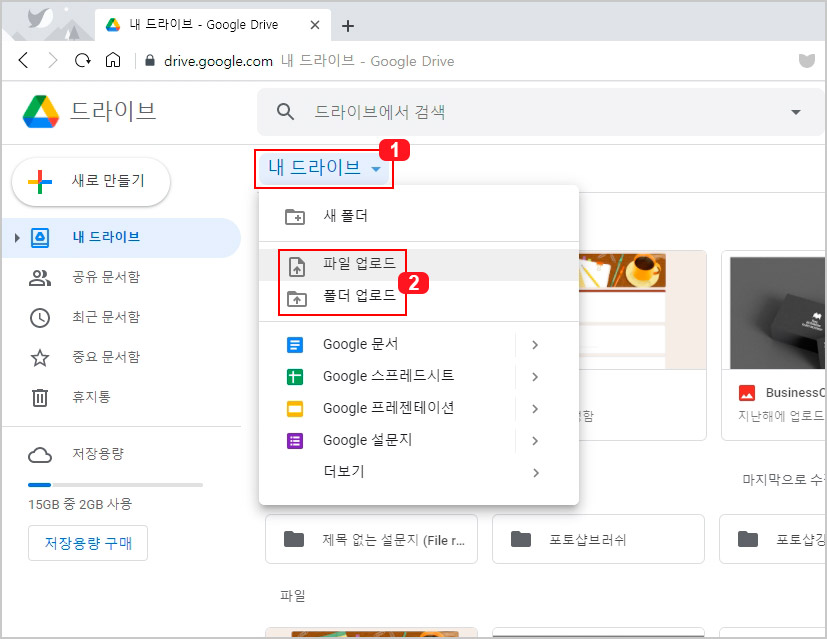Screen dimensions: 827x639
Task: Click the My Drive sidebar drive icon
Action: click(x=40, y=238)
